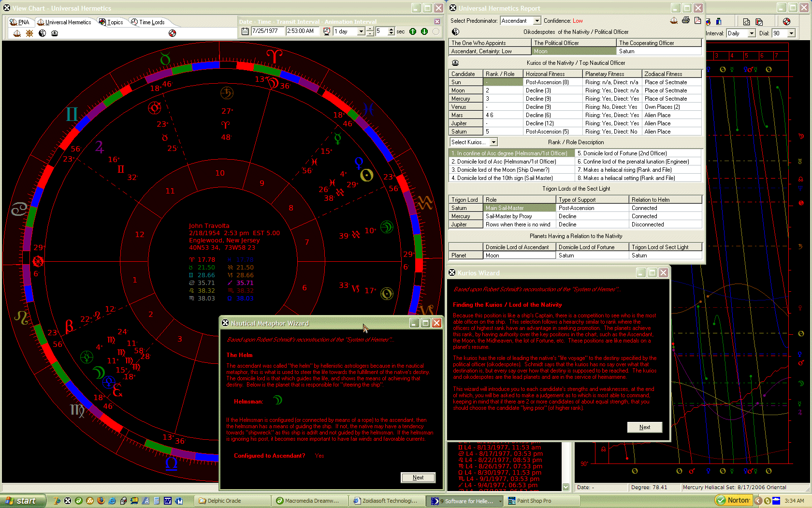Click the checklist pages icon in background toolbar
This screenshot has height=508, width=812.
[759, 21]
